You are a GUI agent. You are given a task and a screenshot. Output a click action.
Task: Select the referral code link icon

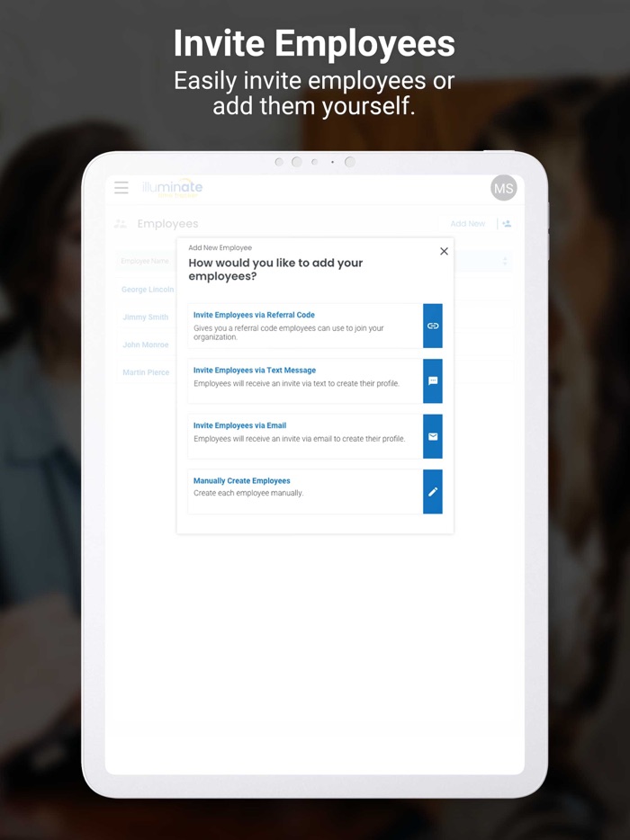433,326
